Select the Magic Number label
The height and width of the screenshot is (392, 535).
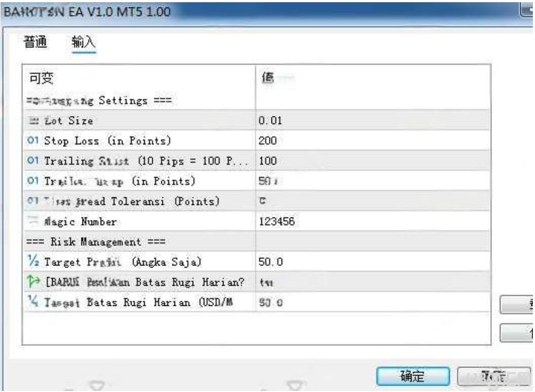point(80,222)
